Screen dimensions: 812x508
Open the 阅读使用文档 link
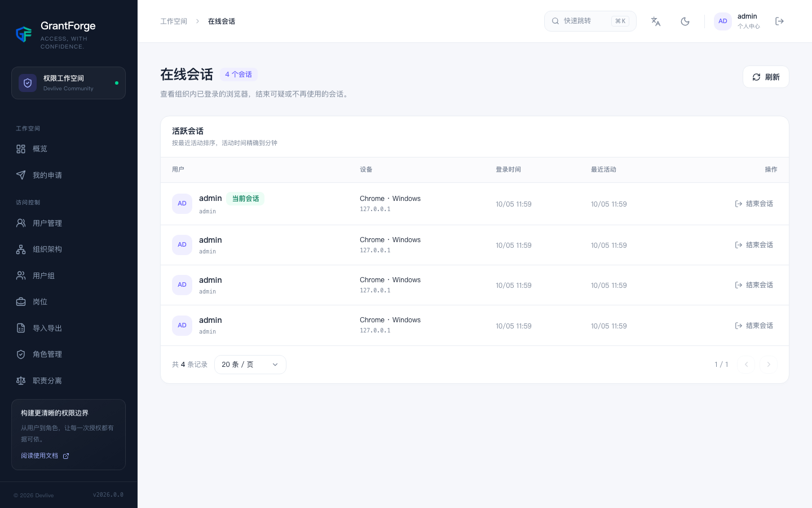click(45, 456)
